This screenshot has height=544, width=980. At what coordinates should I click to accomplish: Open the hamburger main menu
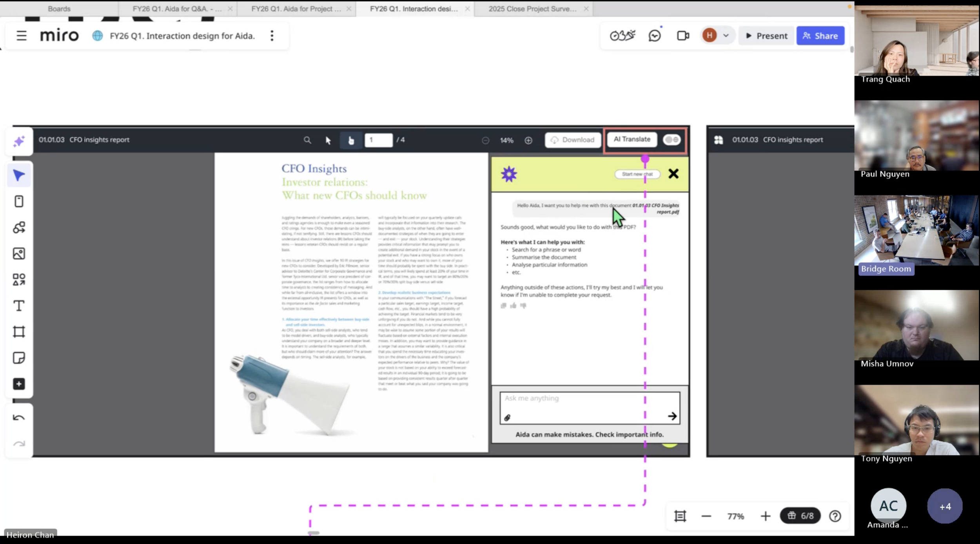tap(21, 36)
